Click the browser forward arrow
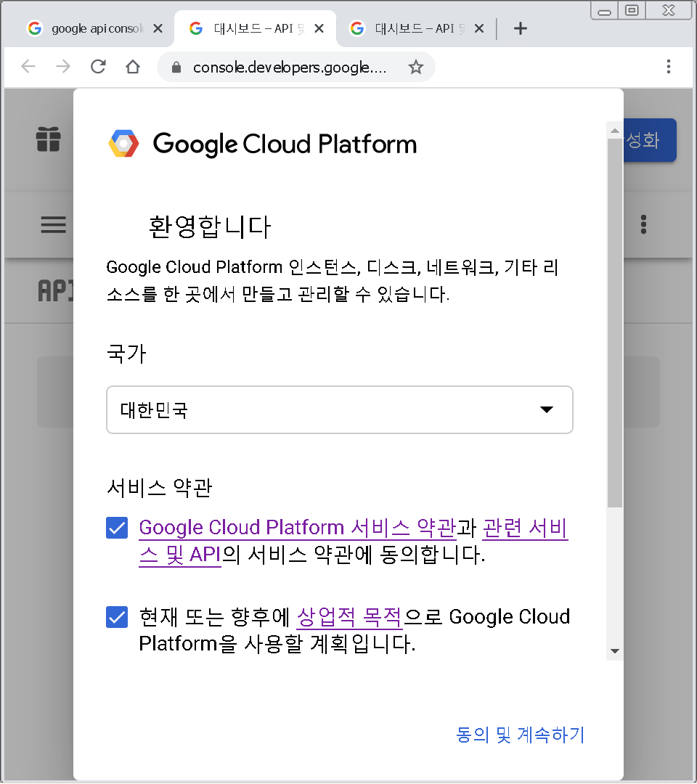Screen dimensions: 697x784 63,67
